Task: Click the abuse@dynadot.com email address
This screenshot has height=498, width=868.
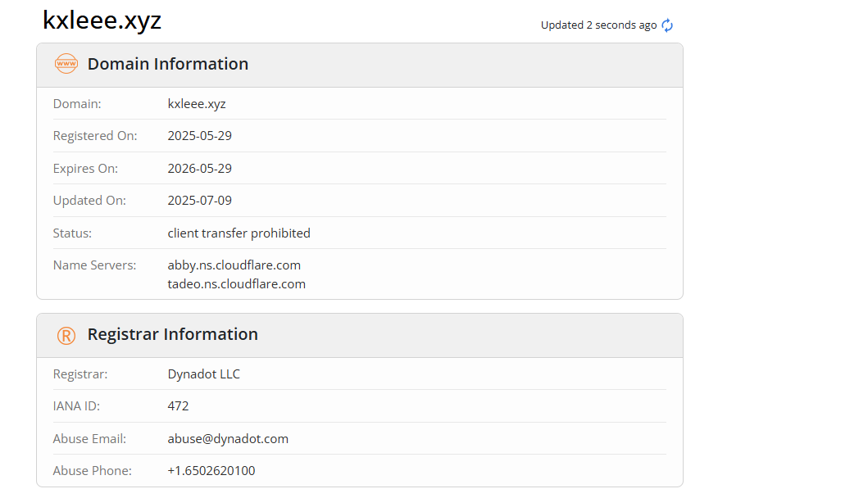Action: (228, 439)
